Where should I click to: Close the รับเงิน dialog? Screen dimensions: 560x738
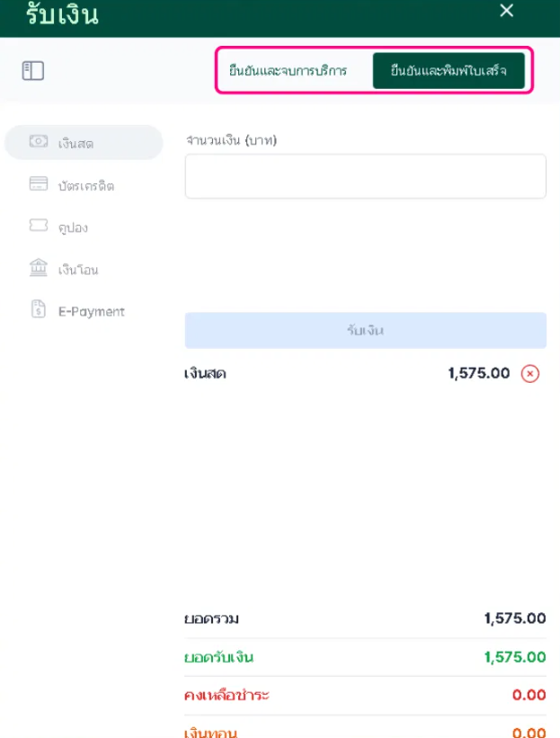click(x=507, y=12)
